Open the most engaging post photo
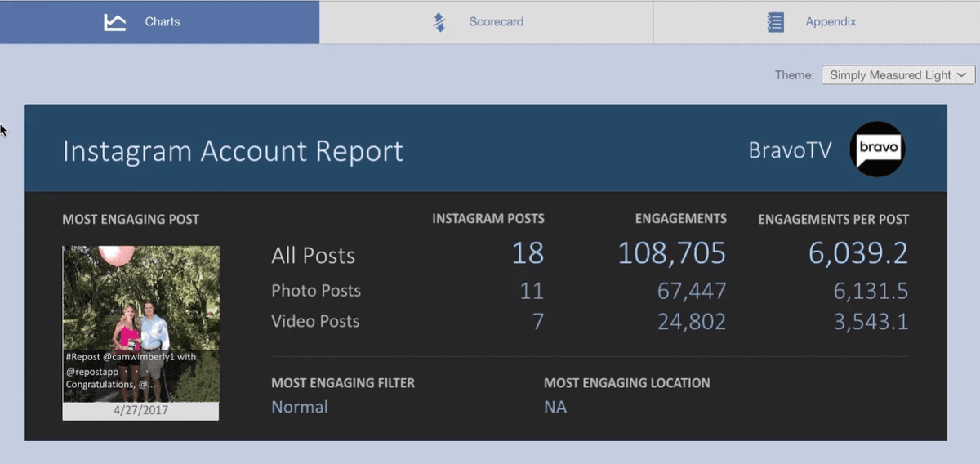The height and width of the screenshot is (464, 980). pyautogui.click(x=140, y=323)
